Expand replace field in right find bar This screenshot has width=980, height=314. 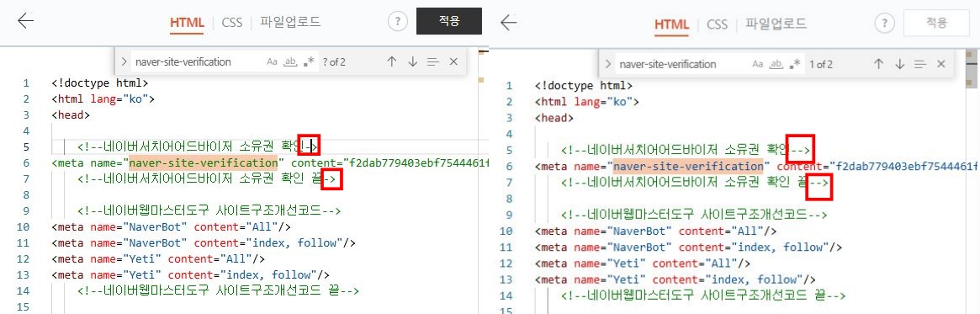[608, 64]
